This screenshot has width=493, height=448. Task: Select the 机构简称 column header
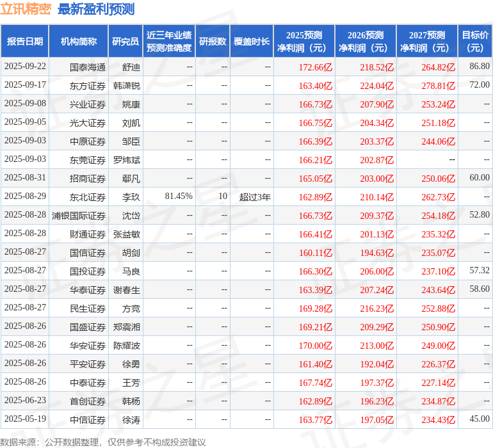[x=79, y=41]
